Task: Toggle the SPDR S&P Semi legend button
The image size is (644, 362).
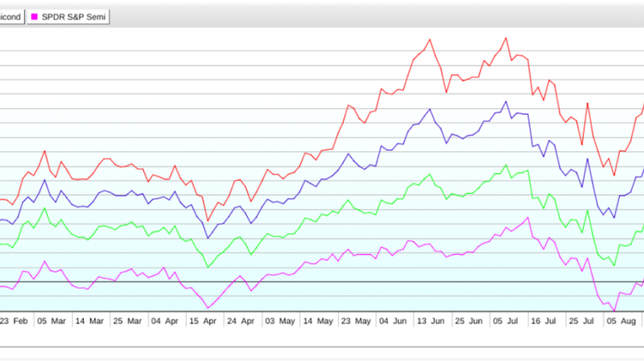Action: tap(68, 17)
